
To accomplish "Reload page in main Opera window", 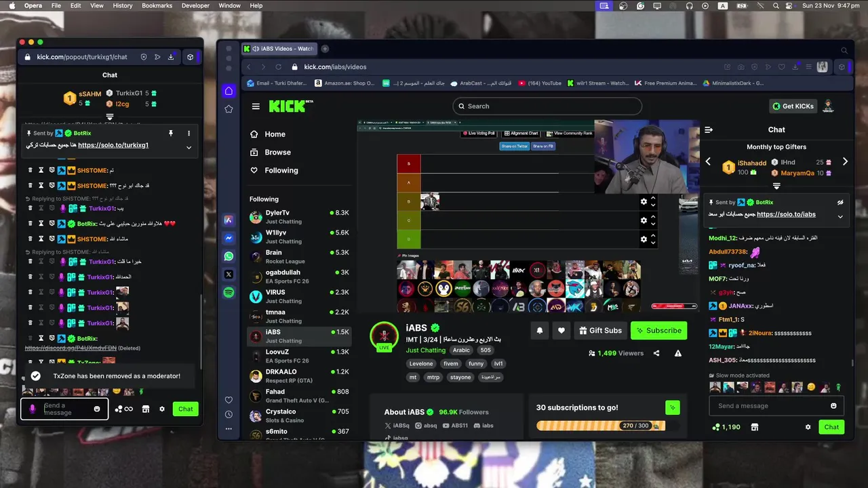I will (278, 67).
